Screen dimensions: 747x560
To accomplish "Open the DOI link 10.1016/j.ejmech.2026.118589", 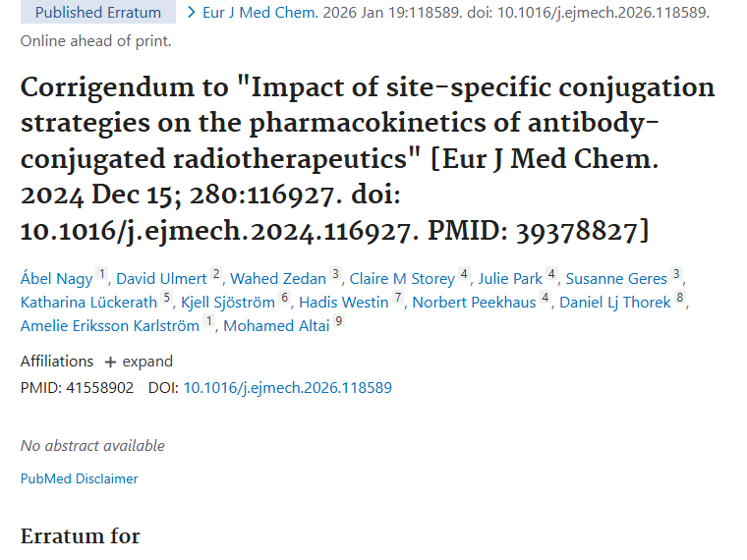I will click(x=287, y=388).
